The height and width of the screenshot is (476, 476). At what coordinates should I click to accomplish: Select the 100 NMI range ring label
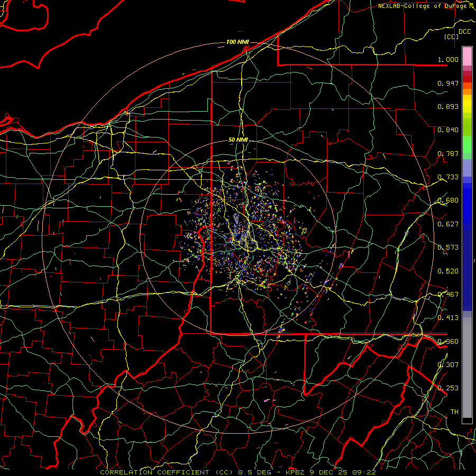tap(237, 42)
